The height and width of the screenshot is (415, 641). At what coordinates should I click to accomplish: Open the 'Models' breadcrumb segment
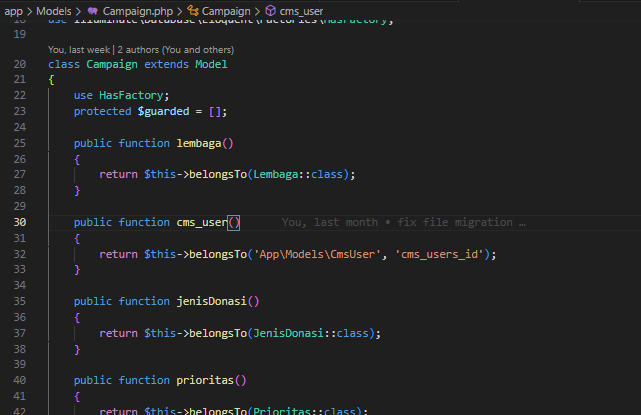[x=54, y=11]
